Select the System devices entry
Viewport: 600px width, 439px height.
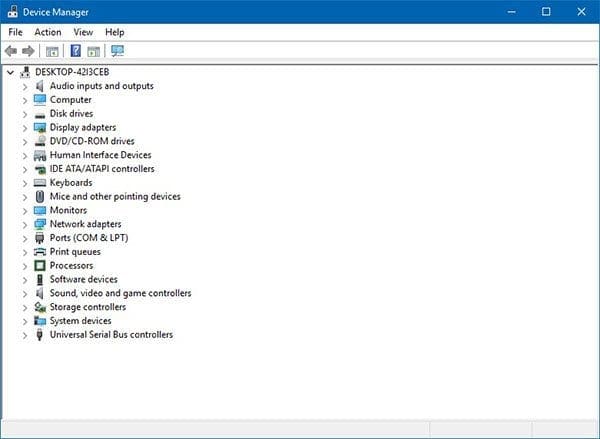pos(80,321)
